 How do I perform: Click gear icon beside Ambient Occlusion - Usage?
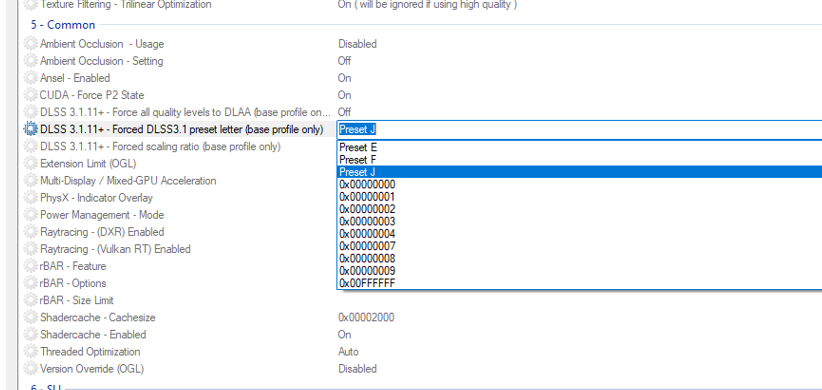pos(31,44)
